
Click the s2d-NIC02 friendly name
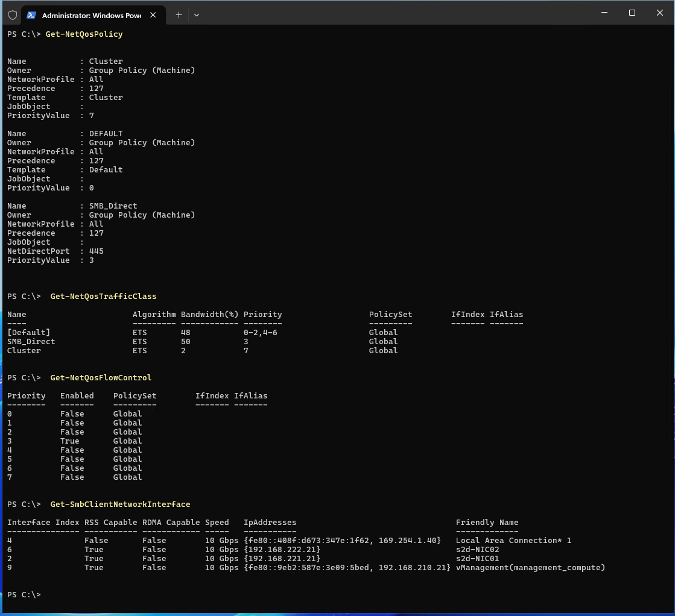click(478, 550)
